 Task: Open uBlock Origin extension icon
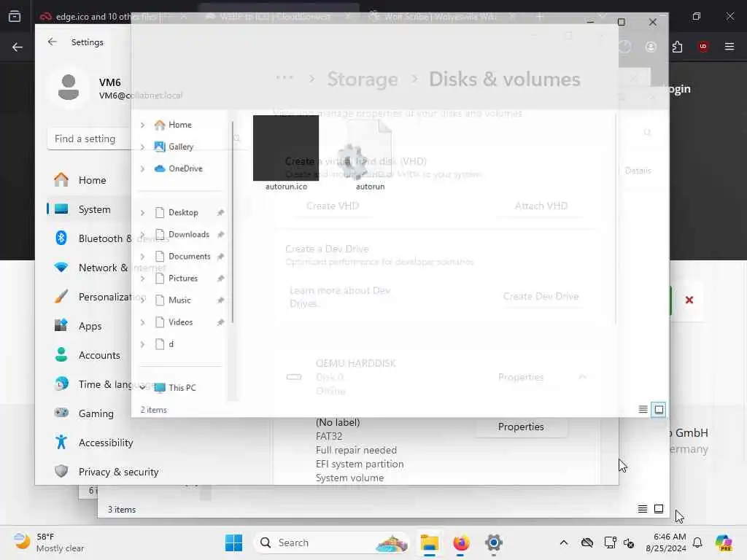tap(703, 47)
